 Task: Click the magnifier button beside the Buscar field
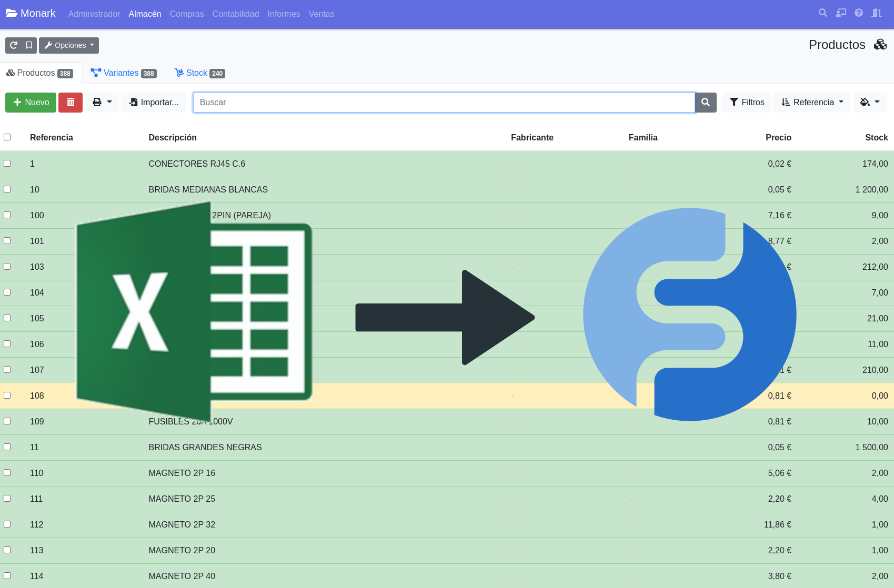click(x=706, y=102)
